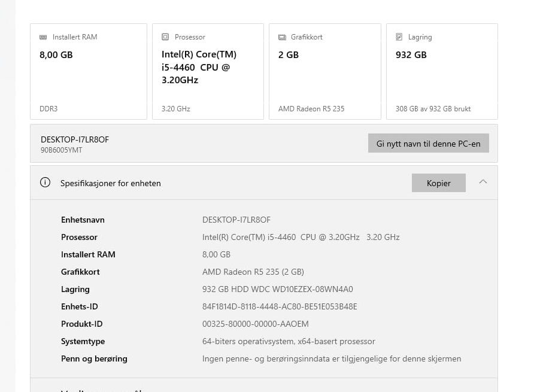Screen dimensions: 540x392
Task: Open the Lagring 932 GB card
Action: [x=442, y=72]
